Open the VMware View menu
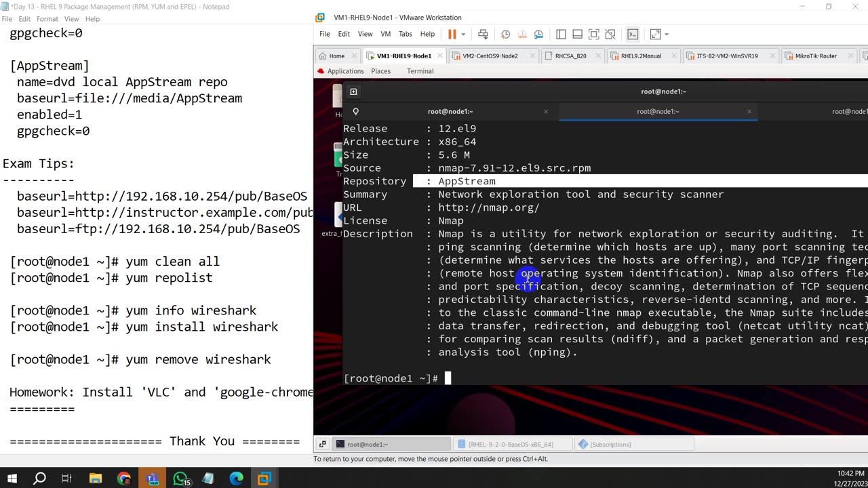 point(365,34)
